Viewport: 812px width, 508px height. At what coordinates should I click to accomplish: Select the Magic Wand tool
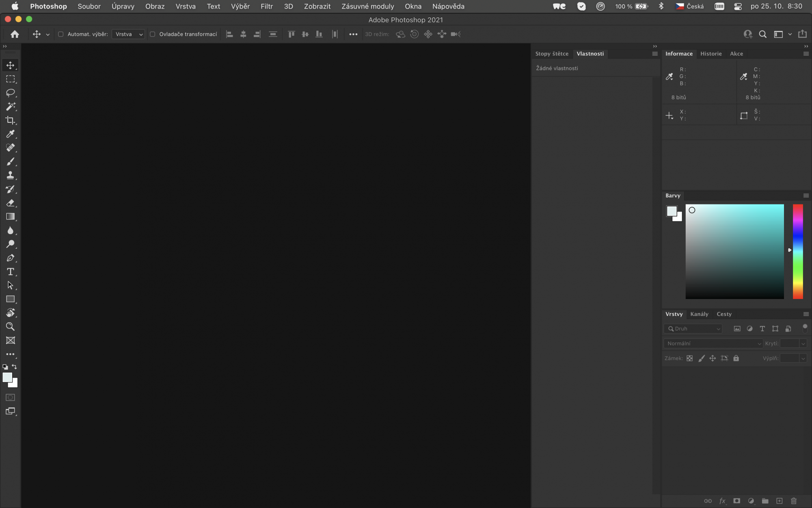point(11,106)
